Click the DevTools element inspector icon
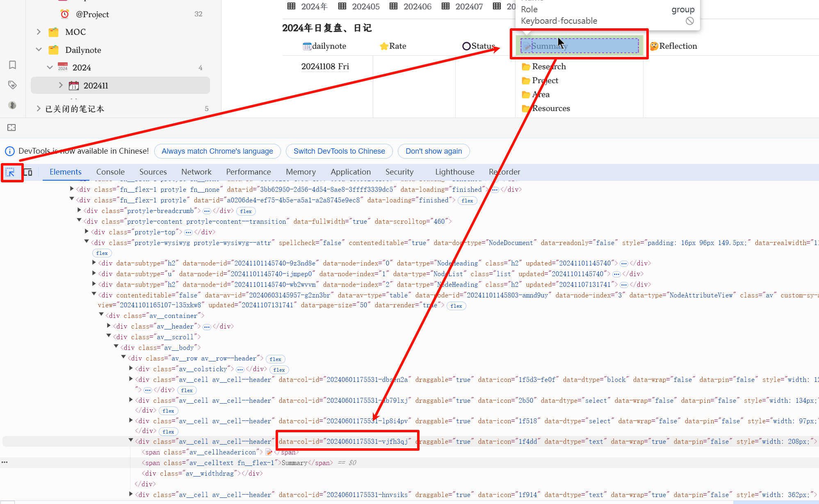 pos(10,172)
